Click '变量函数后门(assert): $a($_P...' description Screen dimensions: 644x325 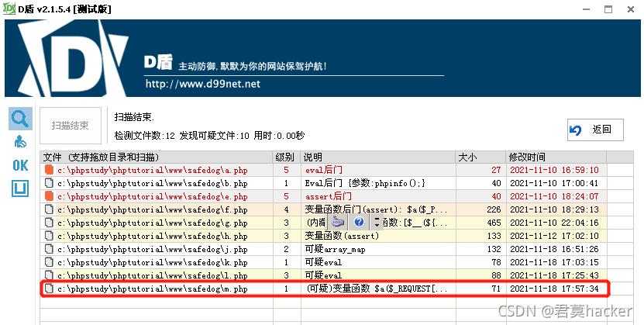click(x=376, y=209)
